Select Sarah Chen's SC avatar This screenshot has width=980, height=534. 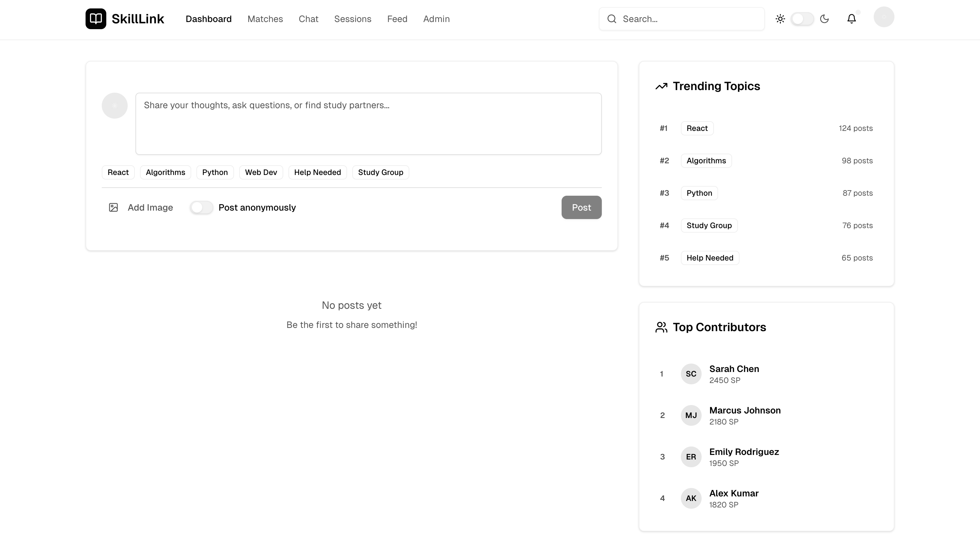pos(691,374)
